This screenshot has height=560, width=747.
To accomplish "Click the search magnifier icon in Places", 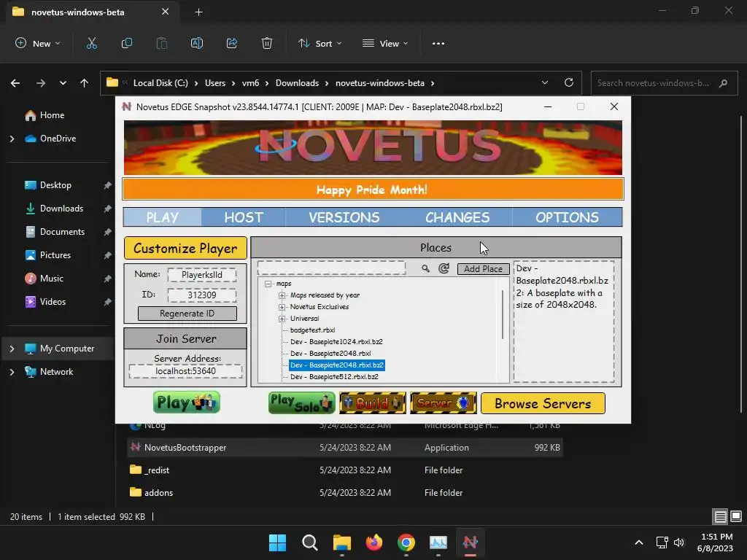I will point(425,268).
